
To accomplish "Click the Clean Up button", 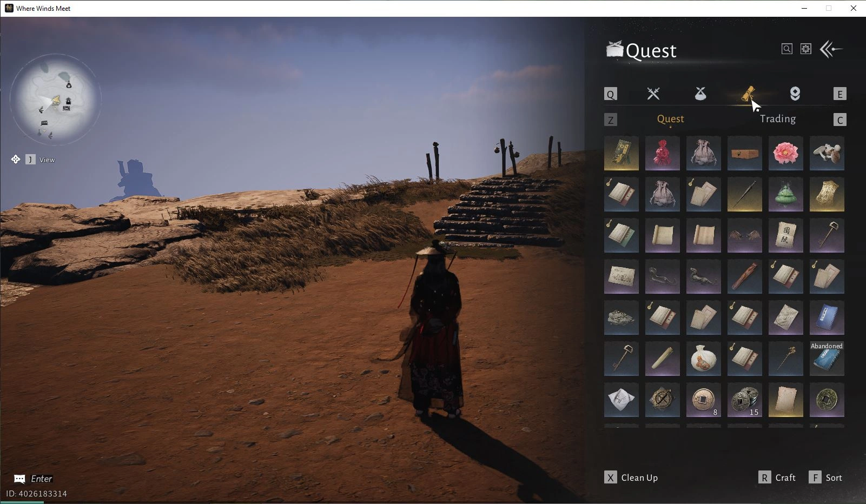I will pos(631,478).
